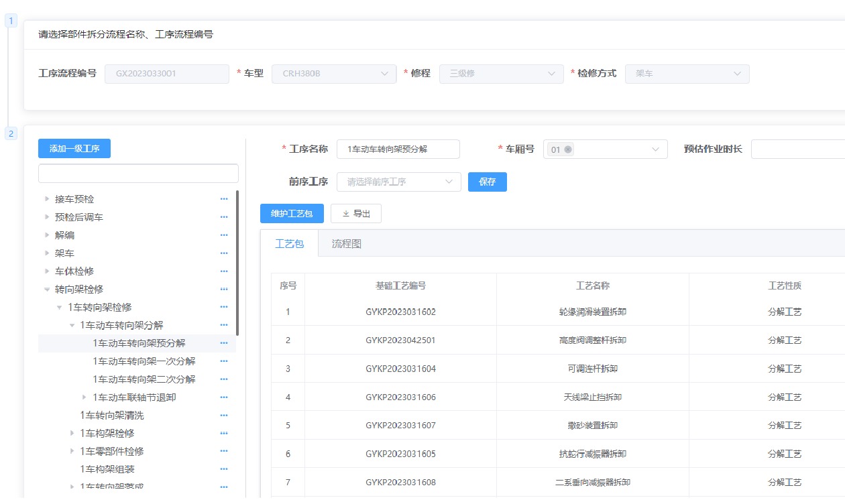The width and height of the screenshot is (845, 504).
Task: Open the 前序工序 dropdown
Action: point(399,182)
